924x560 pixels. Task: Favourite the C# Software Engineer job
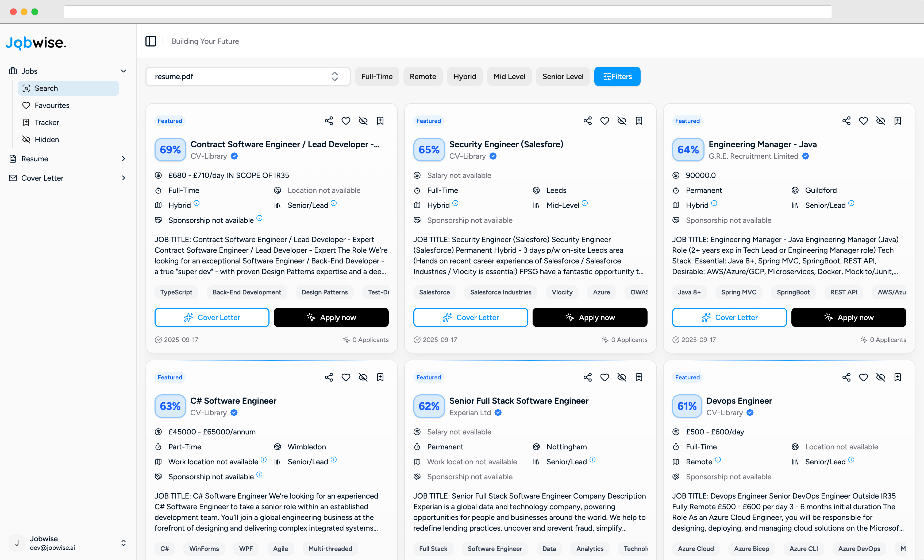[346, 377]
